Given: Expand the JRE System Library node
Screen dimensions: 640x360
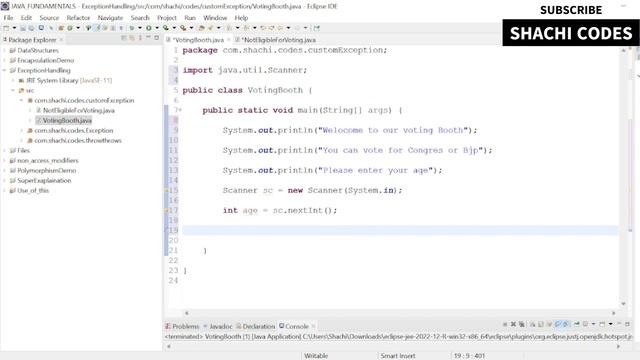Looking at the screenshot, I should coord(13,80).
